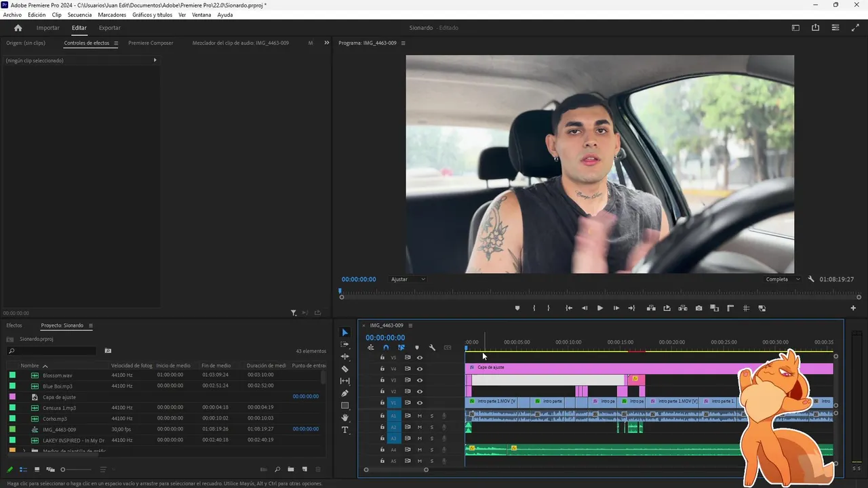
Task: Open Workspaces icon in header
Action: coord(795,28)
